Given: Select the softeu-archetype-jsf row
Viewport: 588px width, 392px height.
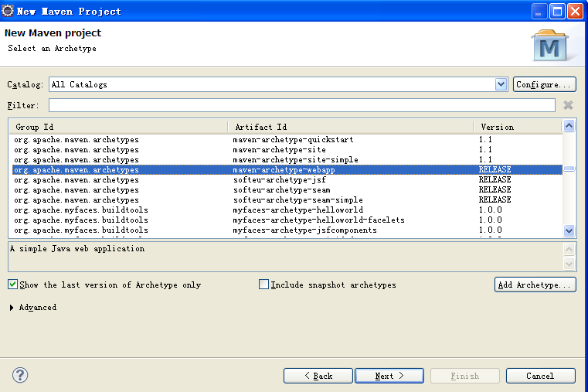Looking at the screenshot, I should (287, 179).
